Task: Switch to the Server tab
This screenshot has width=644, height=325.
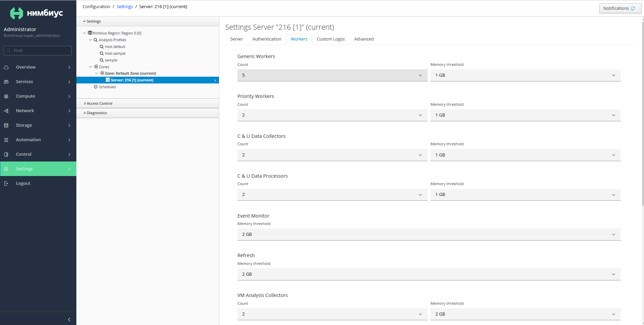Action: tap(237, 39)
